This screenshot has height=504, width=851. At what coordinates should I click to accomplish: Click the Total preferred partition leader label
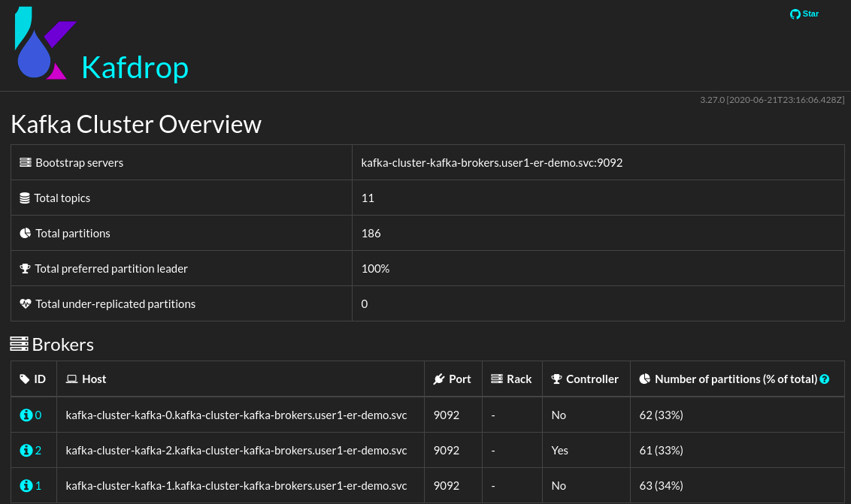(x=111, y=269)
